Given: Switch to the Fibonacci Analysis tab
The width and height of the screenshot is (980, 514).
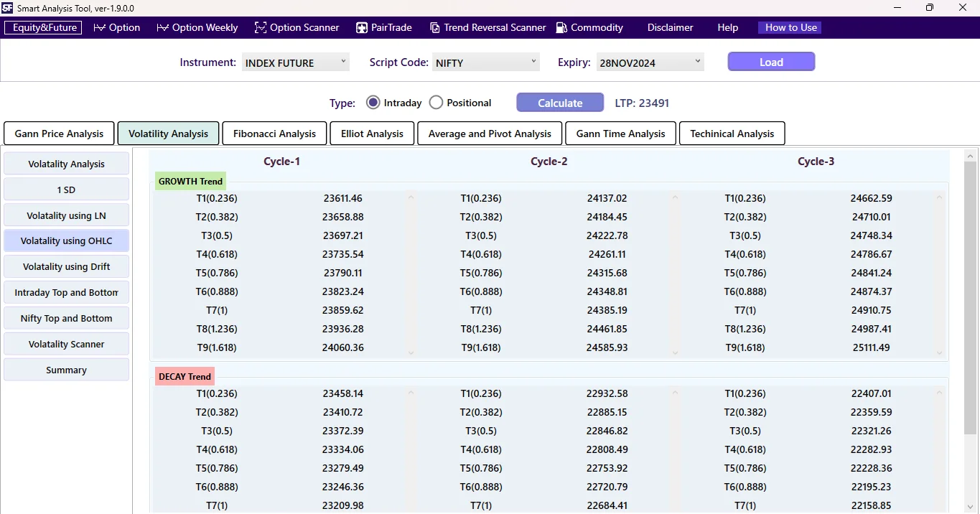Looking at the screenshot, I should tap(274, 133).
